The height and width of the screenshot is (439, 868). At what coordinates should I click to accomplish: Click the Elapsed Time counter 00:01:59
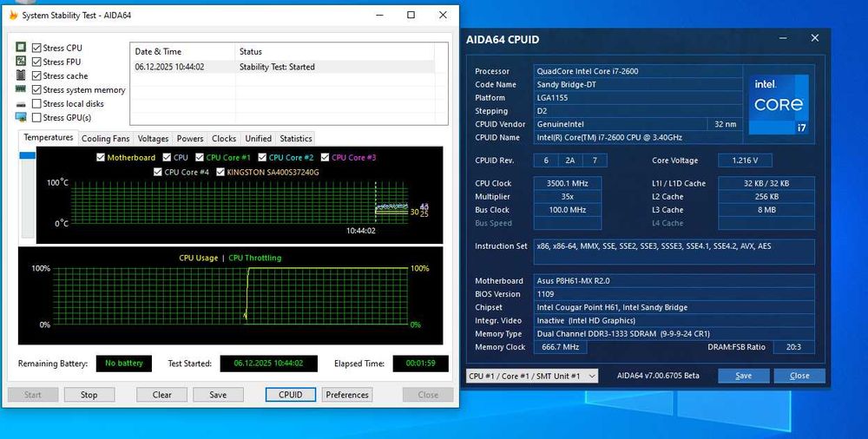421,364
